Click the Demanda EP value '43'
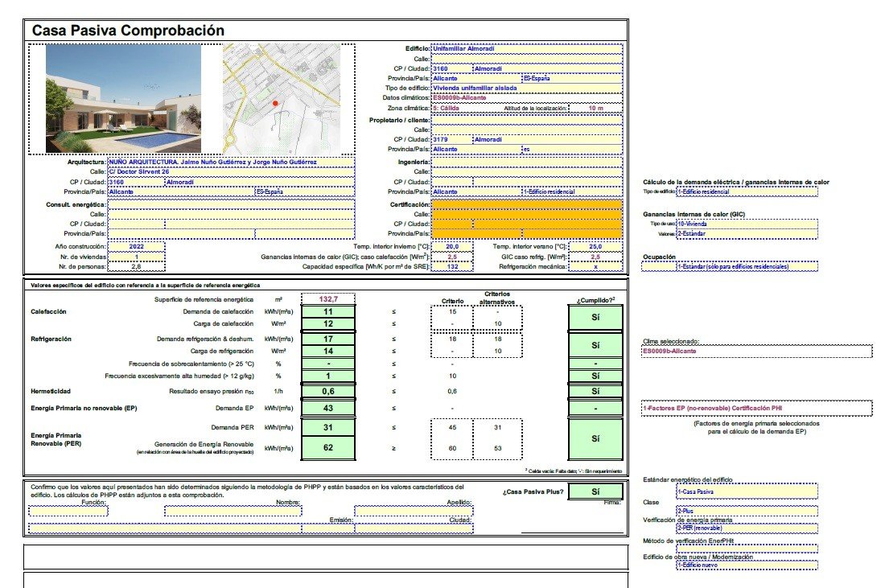Screen dimensions: 881x588 pos(328,409)
